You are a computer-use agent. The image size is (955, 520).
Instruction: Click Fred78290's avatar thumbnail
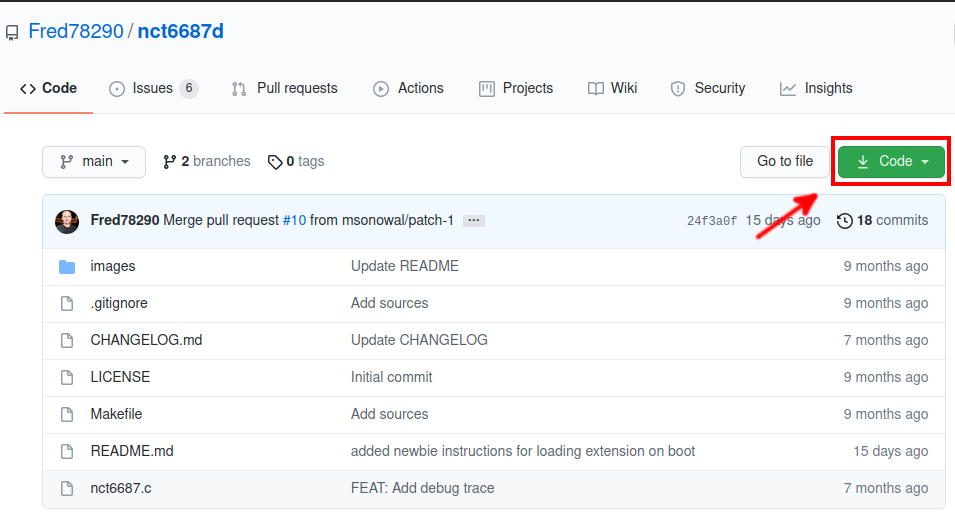(x=67, y=221)
